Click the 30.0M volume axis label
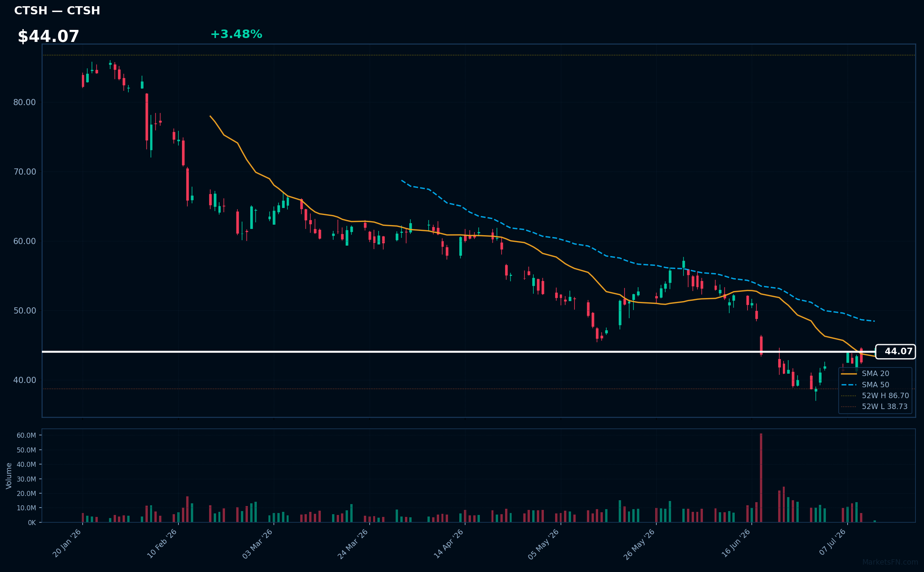Screen dimensions: 924x572 [26, 479]
